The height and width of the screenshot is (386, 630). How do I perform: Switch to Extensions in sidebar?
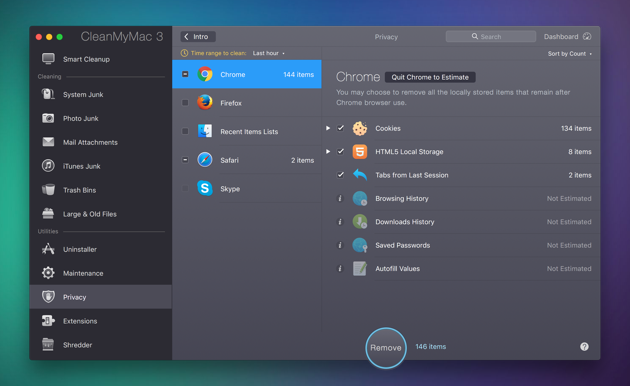tap(100, 321)
